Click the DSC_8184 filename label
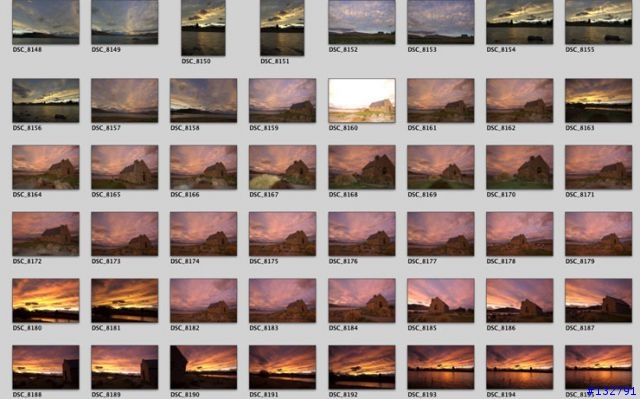 [343, 328]
